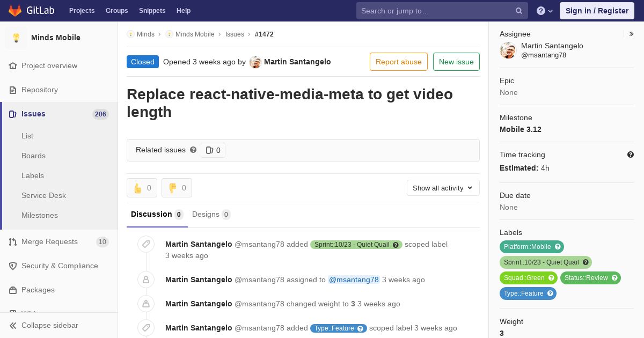Click the Minds breadcrumb group icon
The height and width of the screenshot is (338, 644).
[x=130, y=34]
